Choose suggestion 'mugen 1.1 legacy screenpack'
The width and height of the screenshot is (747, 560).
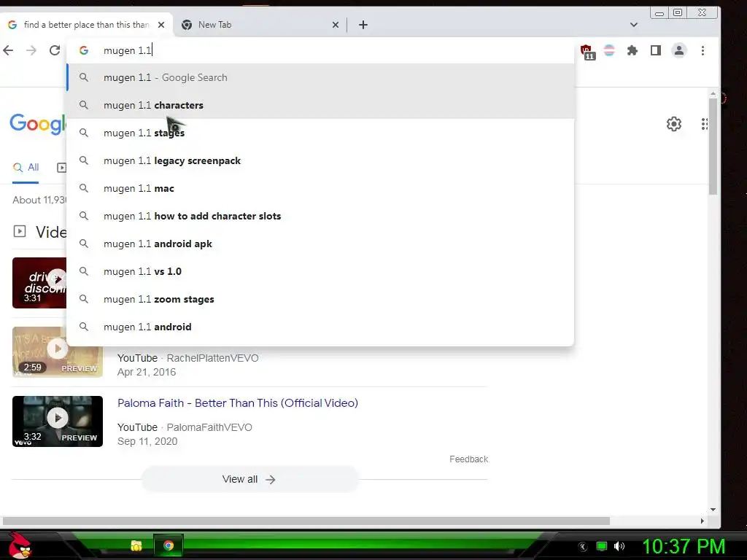pos(321,161)
